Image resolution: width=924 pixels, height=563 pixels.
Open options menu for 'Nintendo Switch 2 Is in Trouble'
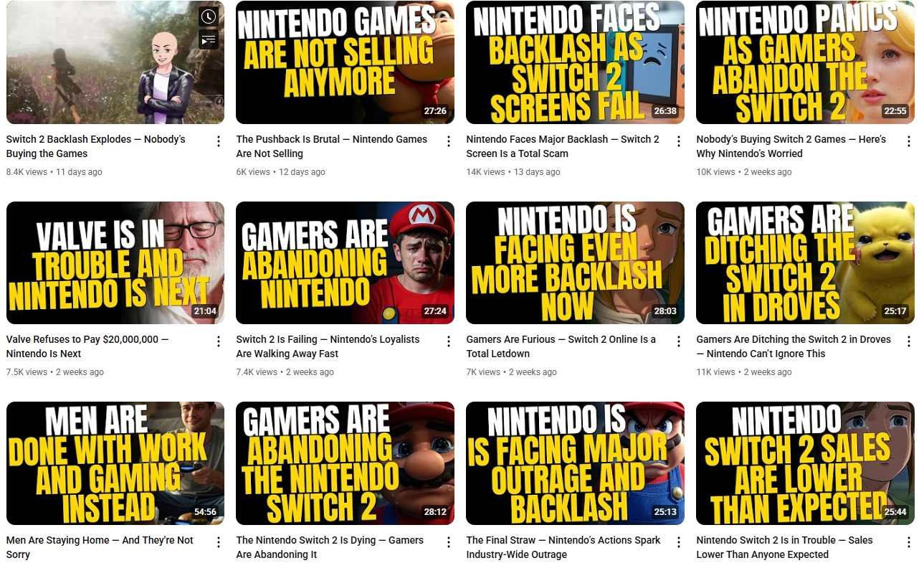click(909, 542)
